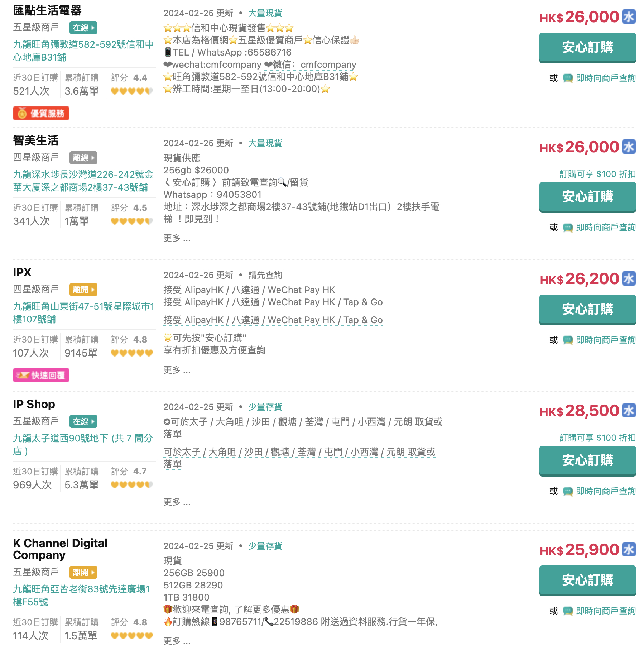Click the 水 badge next to the HK$26,200 price

coord(629,279)
